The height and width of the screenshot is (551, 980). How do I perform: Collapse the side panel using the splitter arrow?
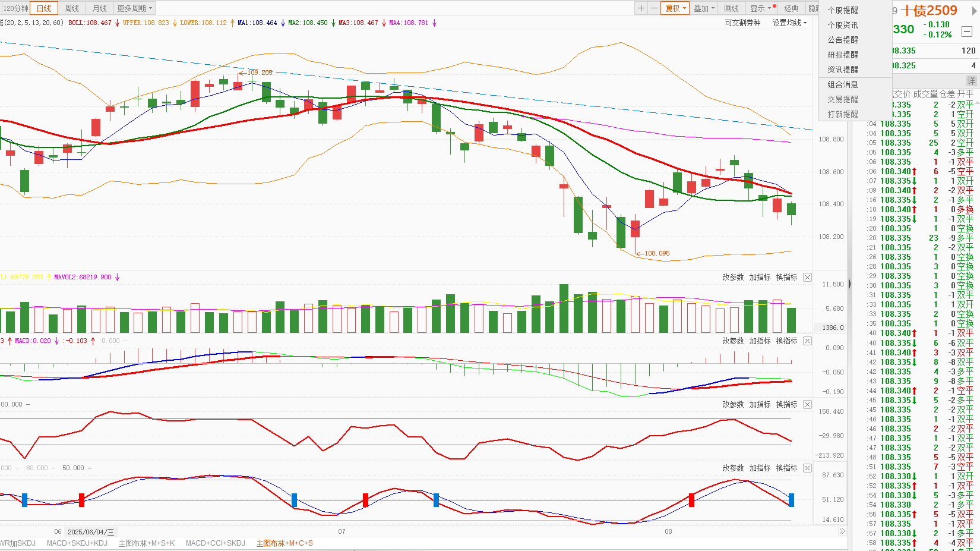click(x=849, y=284)
